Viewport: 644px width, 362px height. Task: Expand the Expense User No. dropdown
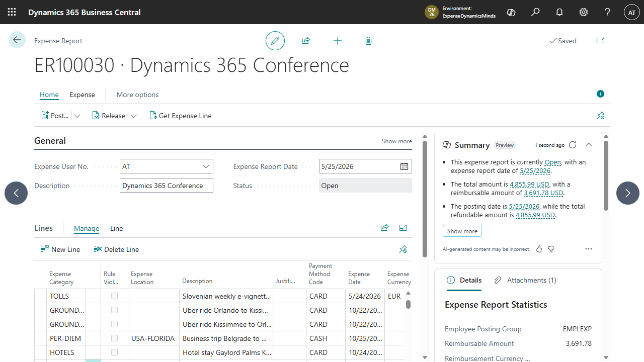coord(206,166)
